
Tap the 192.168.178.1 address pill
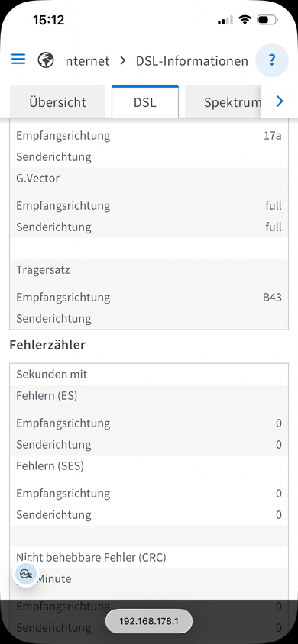(149, 621)
